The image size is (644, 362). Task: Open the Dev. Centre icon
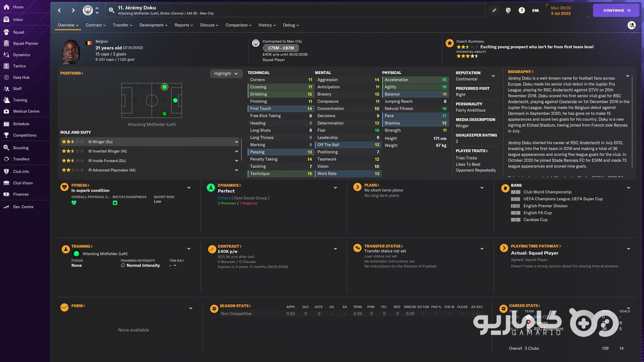pyautogui.click(x=6, y=207)
